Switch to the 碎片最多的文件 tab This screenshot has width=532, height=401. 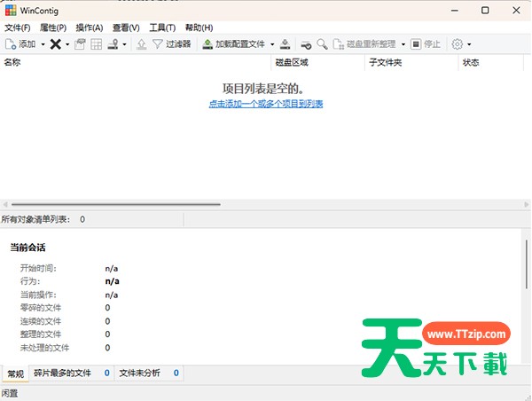coord(71,373)
